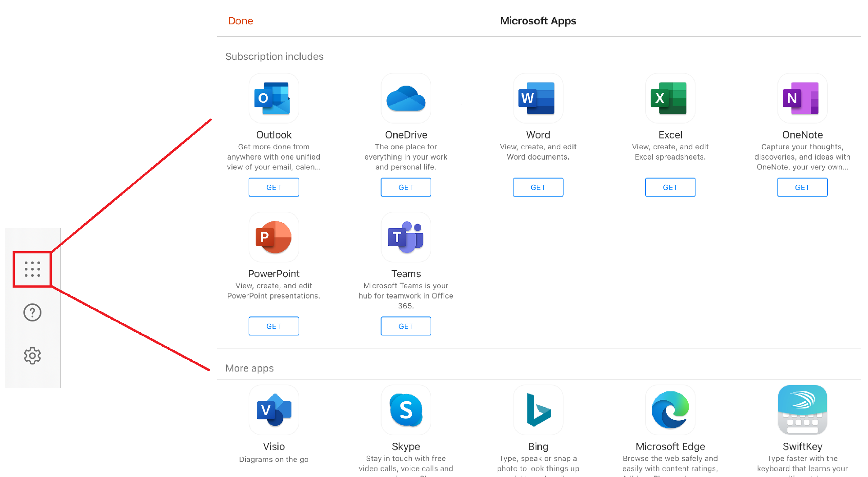Tap GET under Word
This screenshot has width=868, height=477.
(538, 187)
